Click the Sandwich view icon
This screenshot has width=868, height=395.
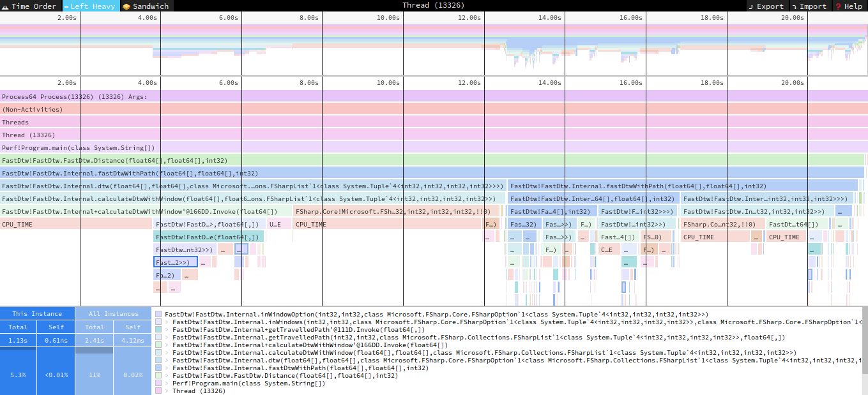pyautogui.click(x=126, y=6)
